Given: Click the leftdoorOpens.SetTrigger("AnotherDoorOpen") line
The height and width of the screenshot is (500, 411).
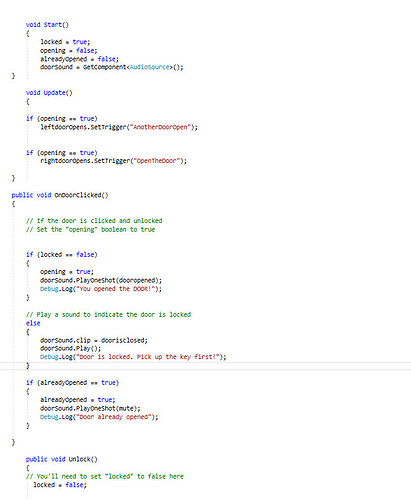Looking at the screenshot, I should pyautogui.click(x=119, y=127).
